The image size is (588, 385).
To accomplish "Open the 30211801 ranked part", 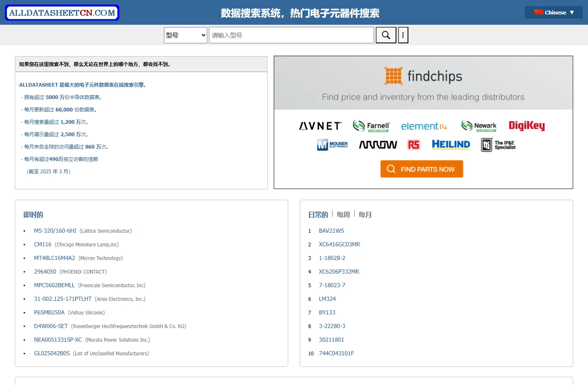I will click(x=331, y=340).
